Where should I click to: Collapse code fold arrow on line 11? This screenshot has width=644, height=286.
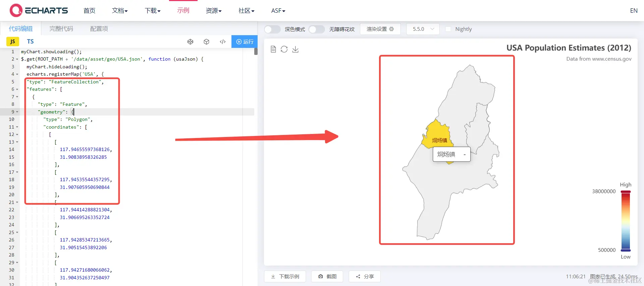(17, 127)
